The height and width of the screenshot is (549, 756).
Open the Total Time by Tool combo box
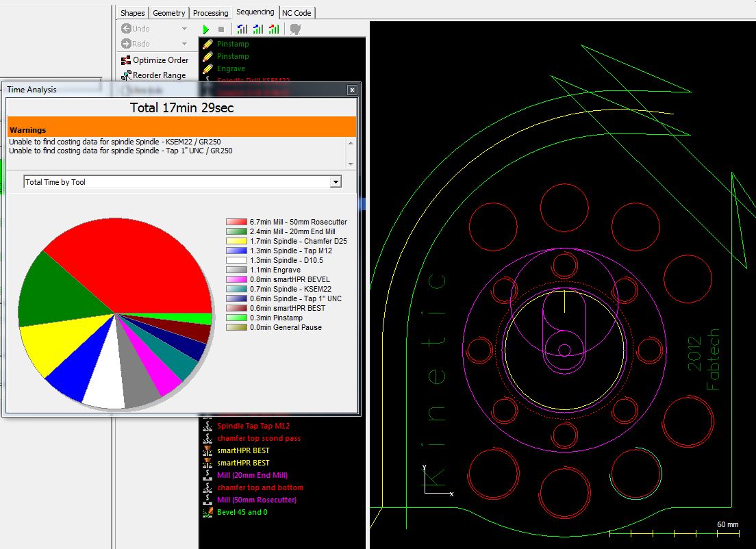[183, 181]
